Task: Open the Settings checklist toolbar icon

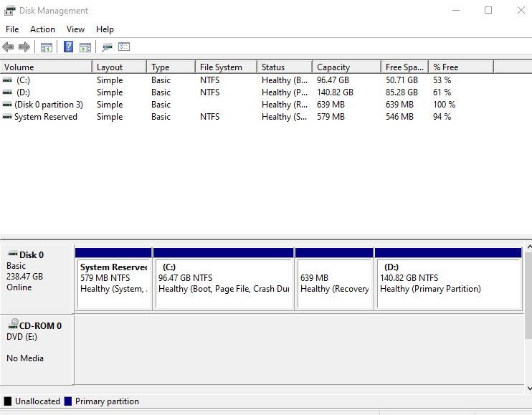Action: pyautogui.click(x=124, y=47)
